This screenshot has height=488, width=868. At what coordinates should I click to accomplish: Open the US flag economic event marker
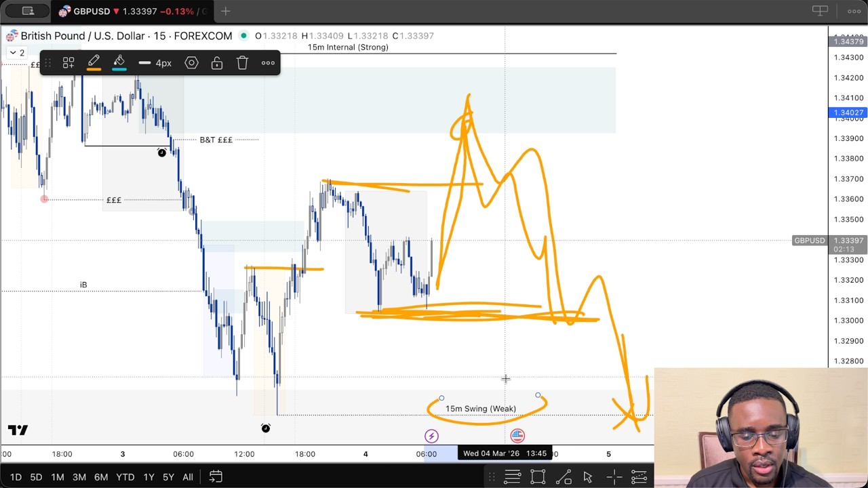click(x=517, y=436)
